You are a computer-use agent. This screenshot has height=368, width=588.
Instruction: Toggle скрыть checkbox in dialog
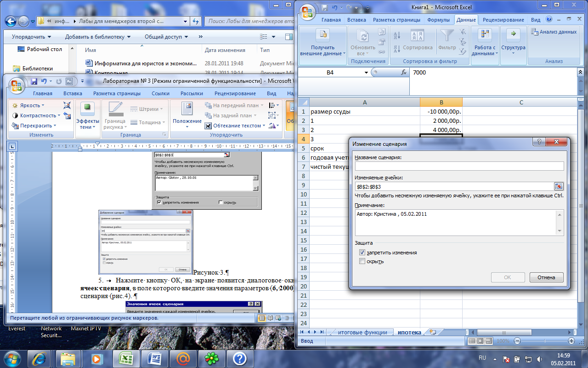pos(362,261)
